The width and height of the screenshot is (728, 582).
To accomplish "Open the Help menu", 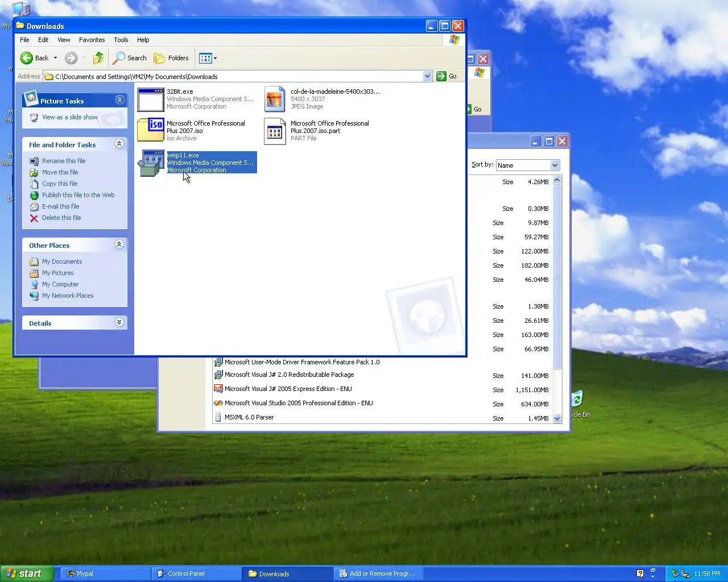I will pyautogui.click(x=143, y=40).
